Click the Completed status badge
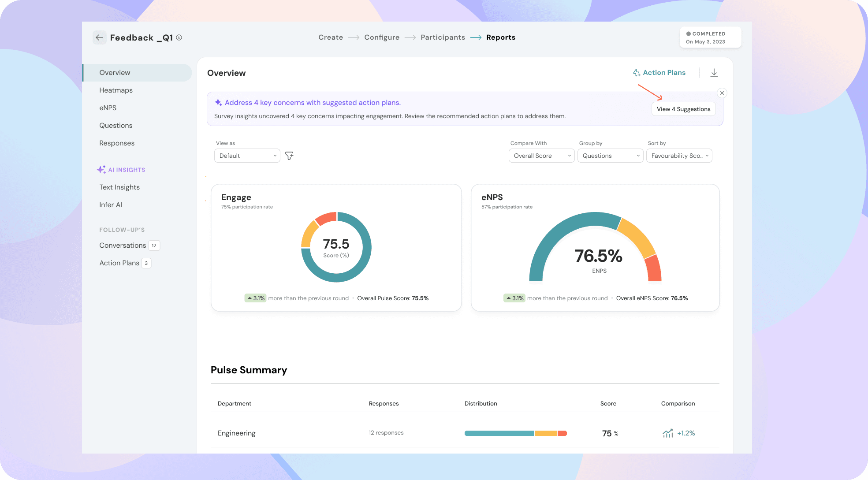 tap(710, 37)
